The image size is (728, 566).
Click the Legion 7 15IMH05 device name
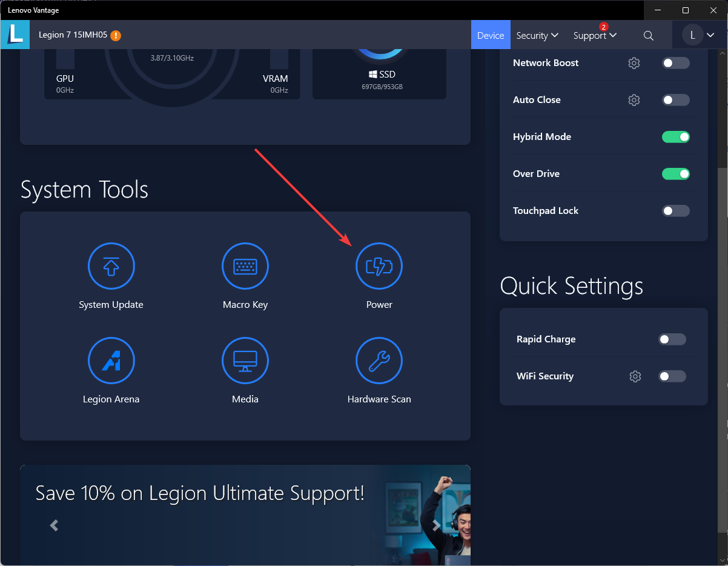pos(73,35)
